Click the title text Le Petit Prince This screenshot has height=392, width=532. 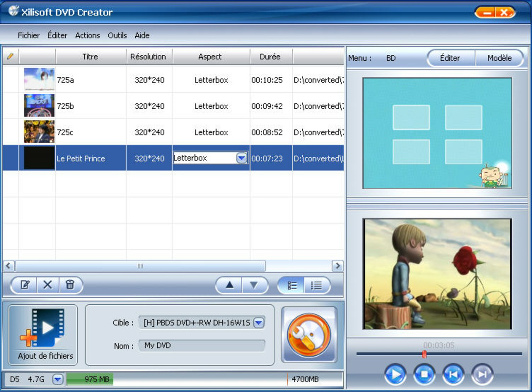tap(81, 158)
